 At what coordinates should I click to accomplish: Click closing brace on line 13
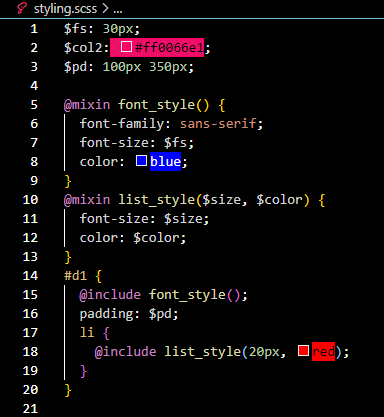(x=68, y=257)
